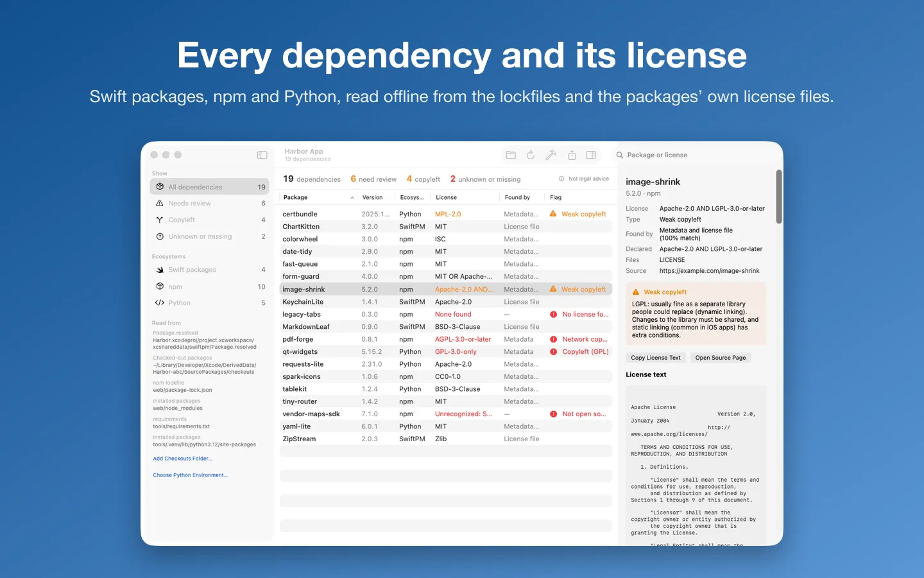The image size is (924, 578).
Task: Select the legacy-tabs row
Action: [x=446, y=314]
